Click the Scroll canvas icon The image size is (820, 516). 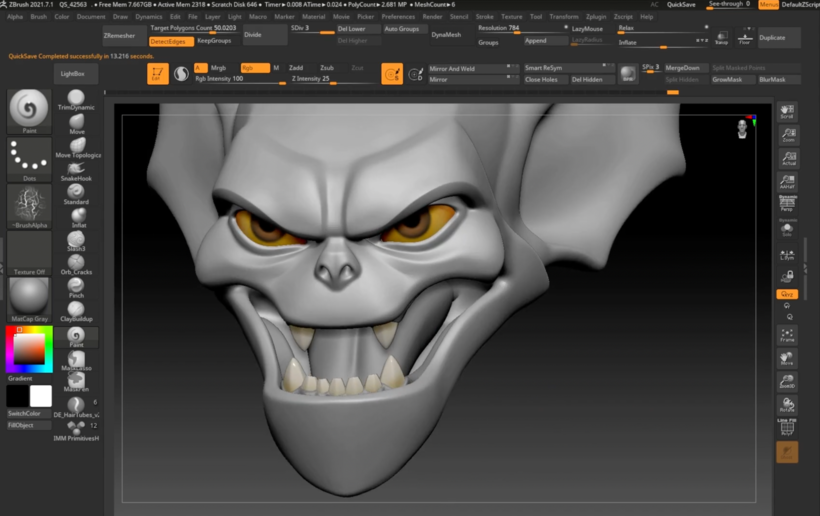tap(787, 112)
